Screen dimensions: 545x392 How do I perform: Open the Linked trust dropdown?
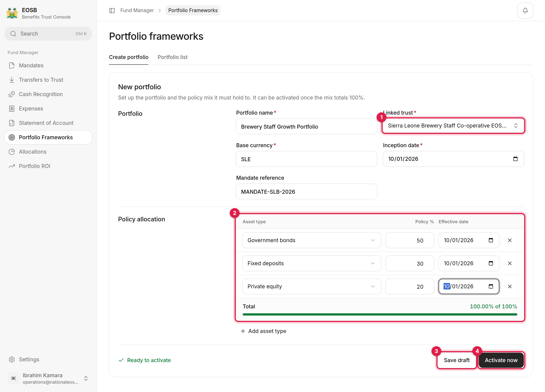[453, 125]
